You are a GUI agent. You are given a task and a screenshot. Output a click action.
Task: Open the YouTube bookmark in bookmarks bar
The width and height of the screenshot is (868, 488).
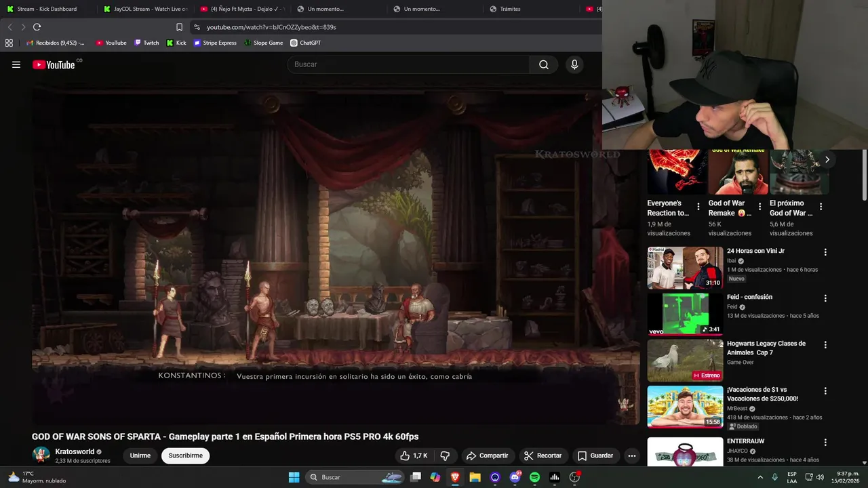tap(111, 43)
